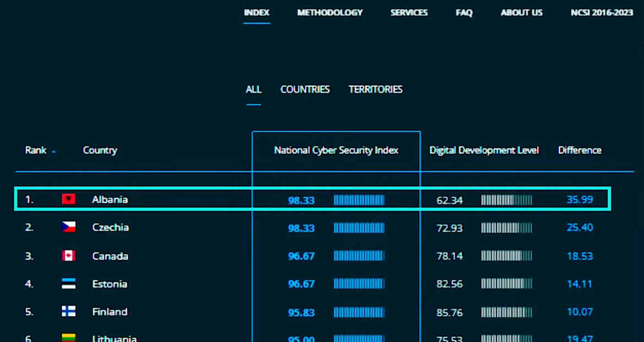Click rank number 5. for Finland
The height and width of the screenshot is (342, 644).
29,312
